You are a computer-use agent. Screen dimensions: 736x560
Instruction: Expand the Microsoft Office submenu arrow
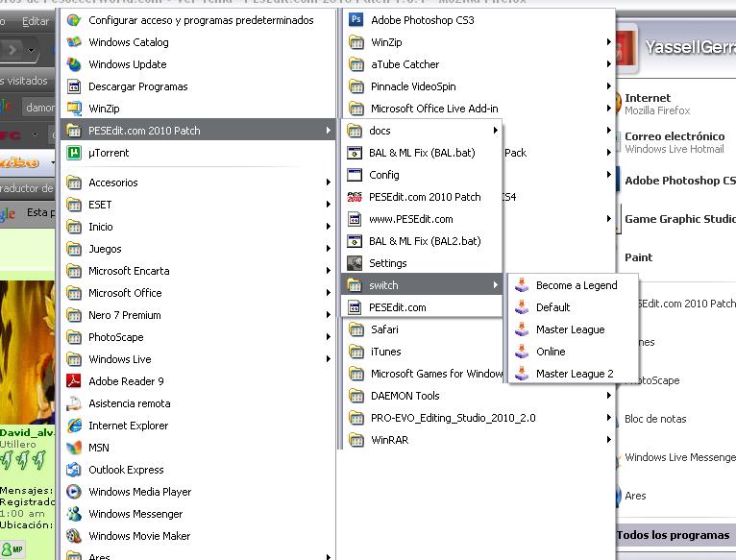[x=329, y=292]
